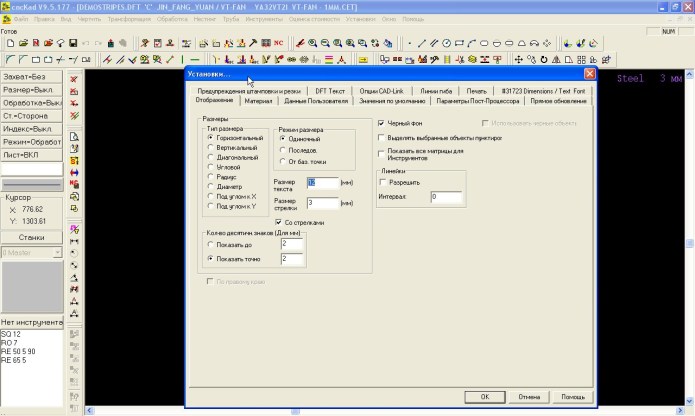Image resolution: width=695 pixels, height=416 pixels.
Task: Click the move arrows transform icon
Action: (518, 59)
